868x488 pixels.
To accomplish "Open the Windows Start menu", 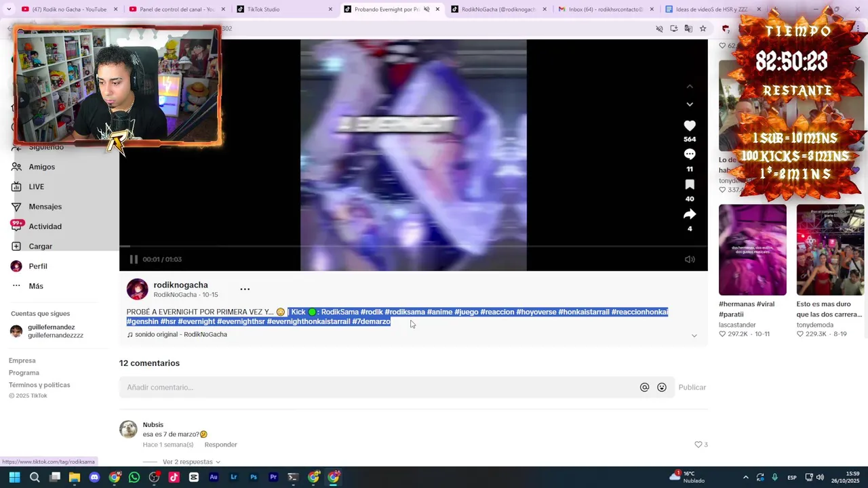I will [14, 477].
